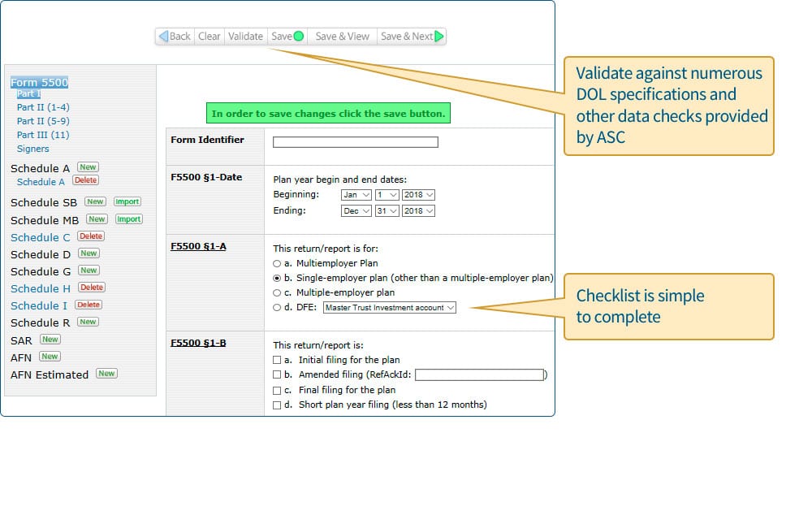The height and width of the screenshot is (515, 812).
Task: Open Schedule I link
Action: (x=39, y=305)
